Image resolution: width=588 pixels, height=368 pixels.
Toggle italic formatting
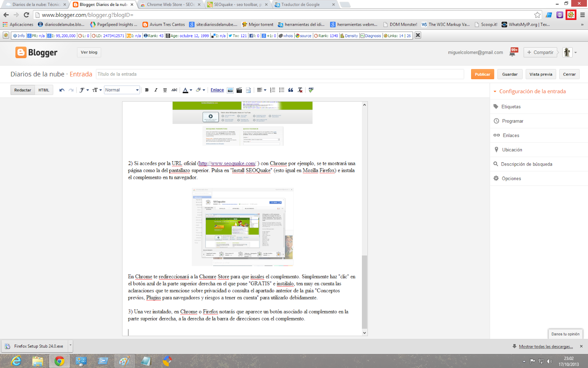[x=156, y=90]
